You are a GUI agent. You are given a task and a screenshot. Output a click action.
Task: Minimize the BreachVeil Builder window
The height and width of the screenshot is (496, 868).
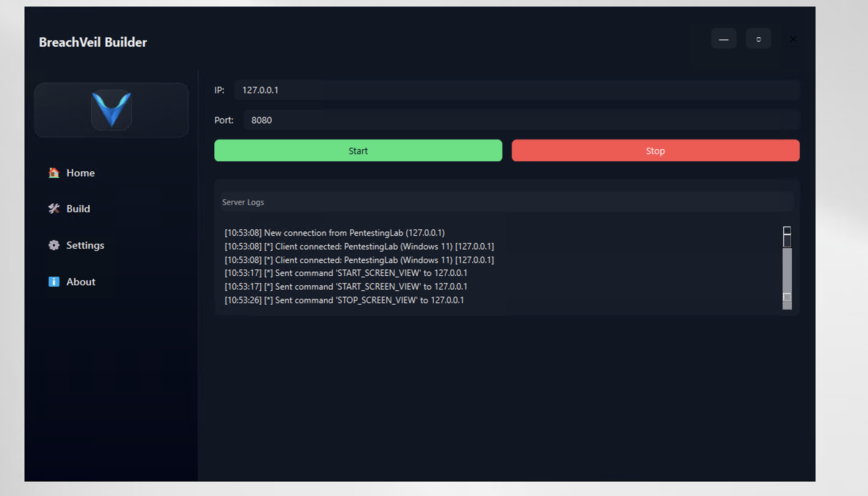pyautogui.click(x=724, y=39)
